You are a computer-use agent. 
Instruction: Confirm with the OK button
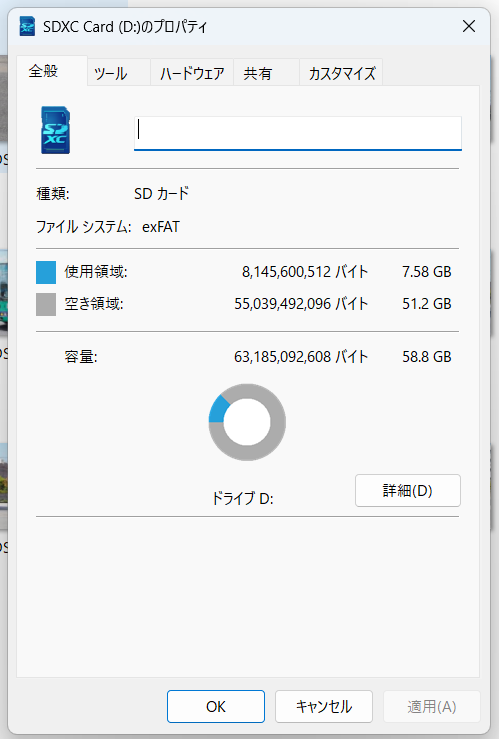(216, 706)
